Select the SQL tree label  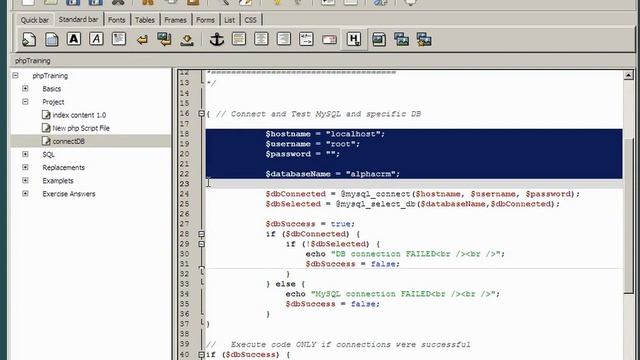coord(48,154)
